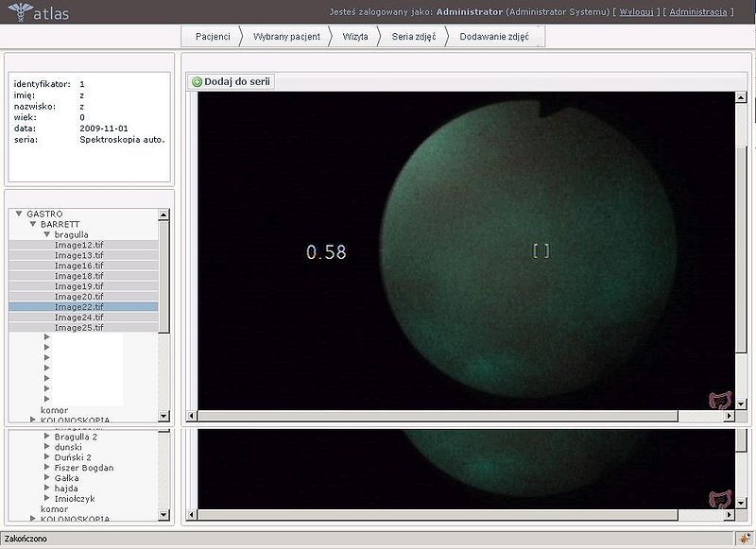The width and height of the screenshot is (756, 549).
Task: Switch to the Wizyta breadcrumb tab
Action: [x=355, y=36]
